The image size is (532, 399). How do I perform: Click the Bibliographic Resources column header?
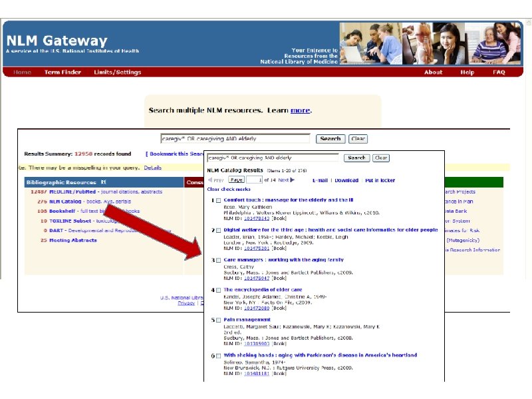click(x=104, y=182)
